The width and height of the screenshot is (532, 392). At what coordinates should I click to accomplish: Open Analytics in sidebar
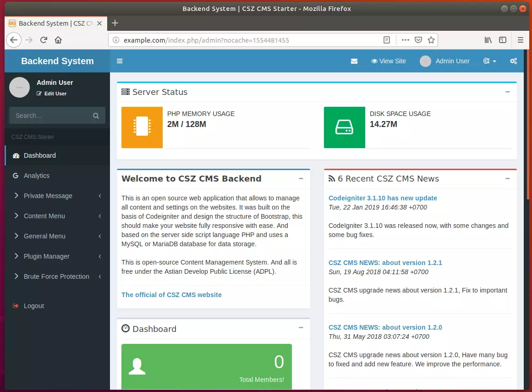click(57, 176)
